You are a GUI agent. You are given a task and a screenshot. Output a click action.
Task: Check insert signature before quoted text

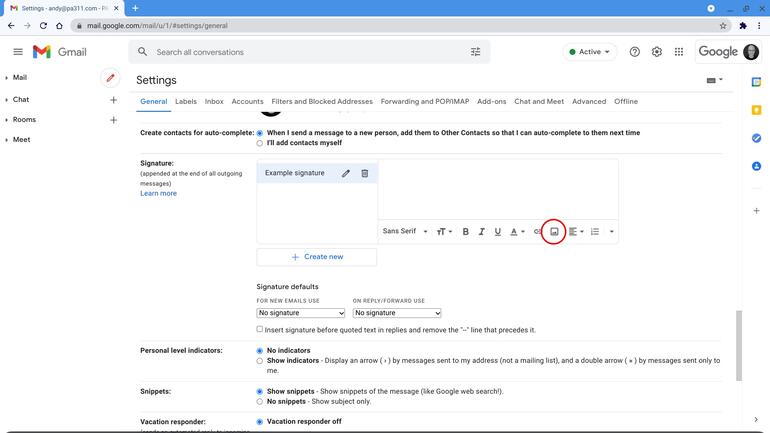pyautogui.click(x=260, y=329)
